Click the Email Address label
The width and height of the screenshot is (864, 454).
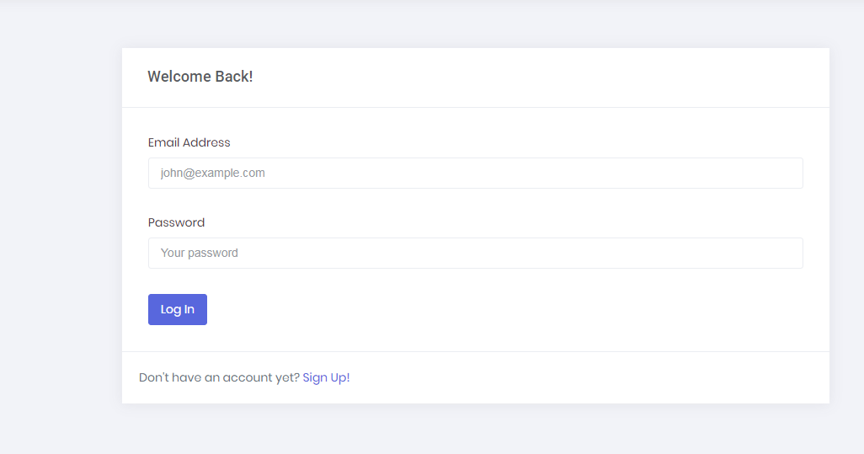click(189, 142)
